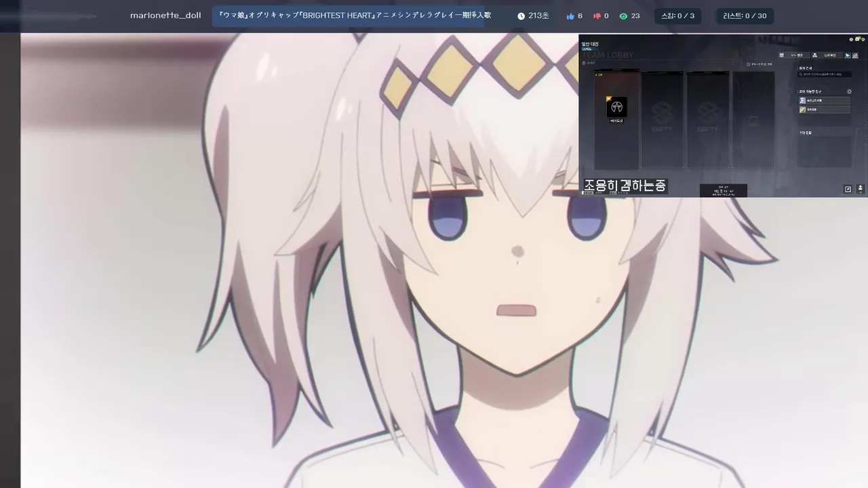Click the marionette_doll username

(165, 16)
